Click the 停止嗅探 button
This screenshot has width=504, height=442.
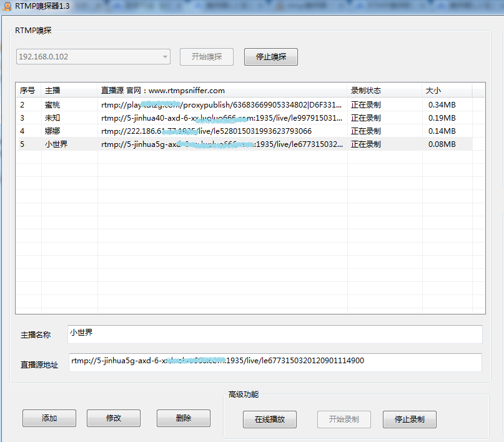pos(270,57)
